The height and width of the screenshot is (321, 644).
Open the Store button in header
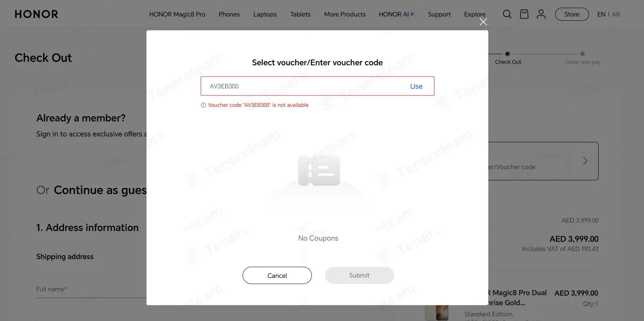click(x=572, y=14)
